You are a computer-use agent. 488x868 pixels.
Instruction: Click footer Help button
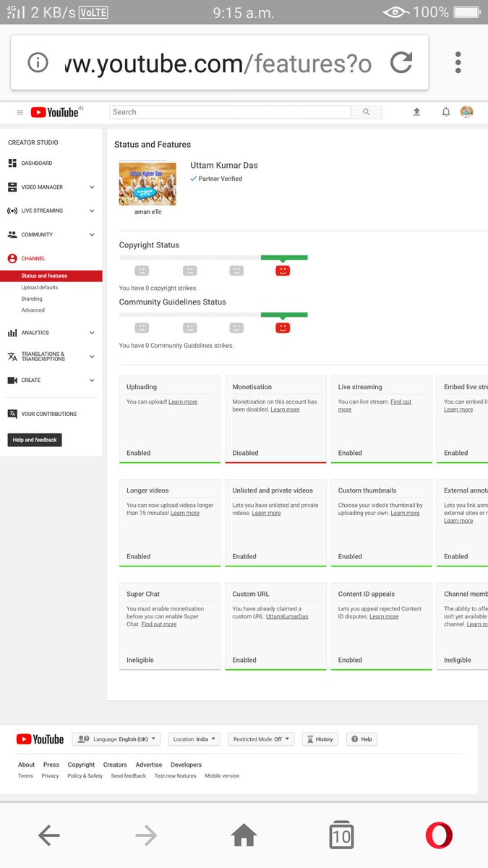[x=362, y=739]
